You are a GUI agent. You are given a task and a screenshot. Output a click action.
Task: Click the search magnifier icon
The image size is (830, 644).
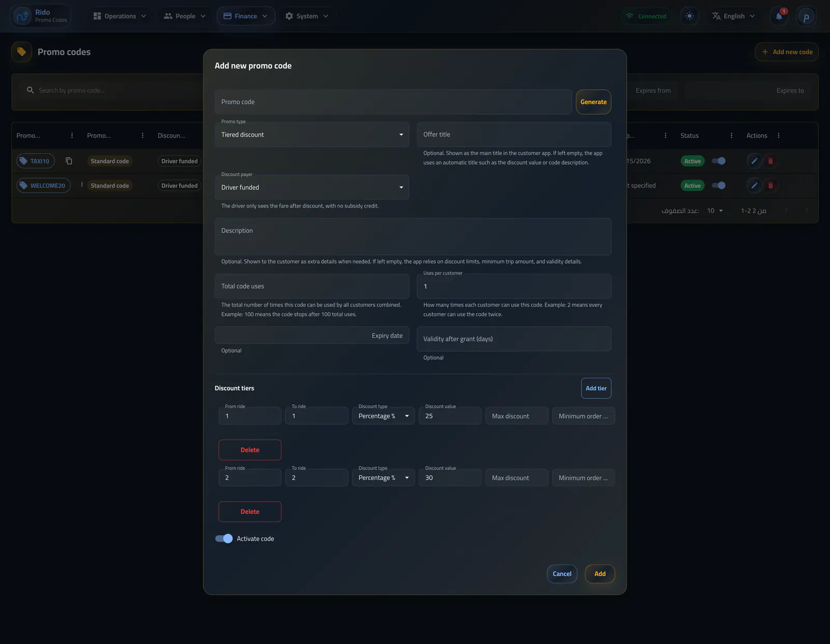click(x=30, y=90)
